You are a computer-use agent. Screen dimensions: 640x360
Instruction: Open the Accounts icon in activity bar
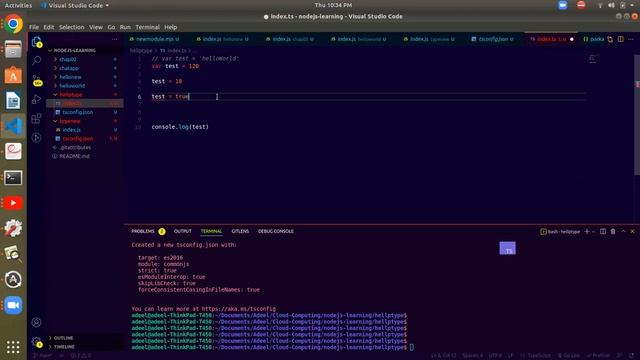(x=36, y=322)
